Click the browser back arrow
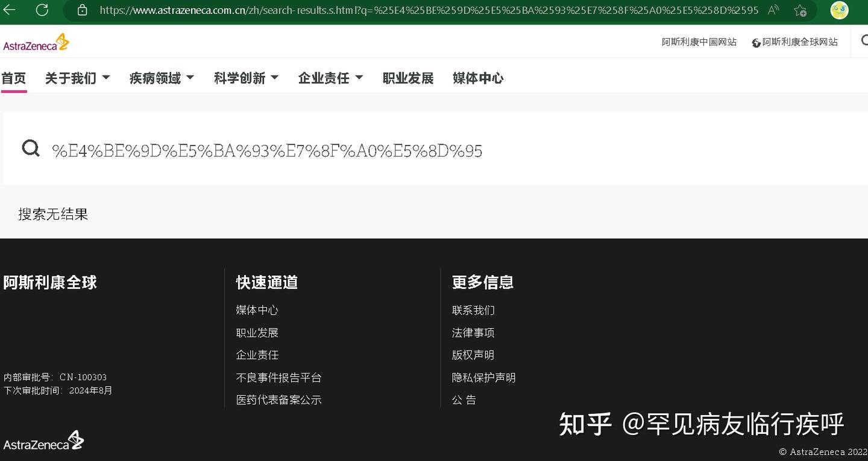This screenshot has width=868, height=461. click(x=10, y=10)
